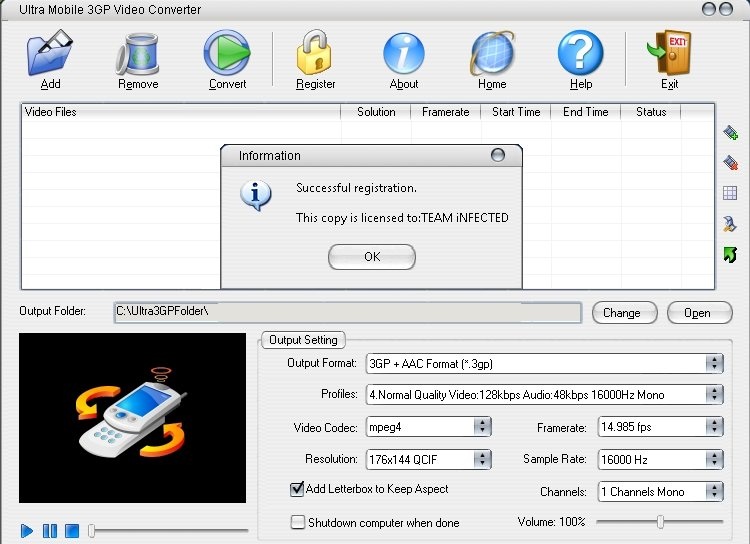This screenshot has height=544, width=750.
Task: Click the Change output folder button
Action: pos(625,313)
